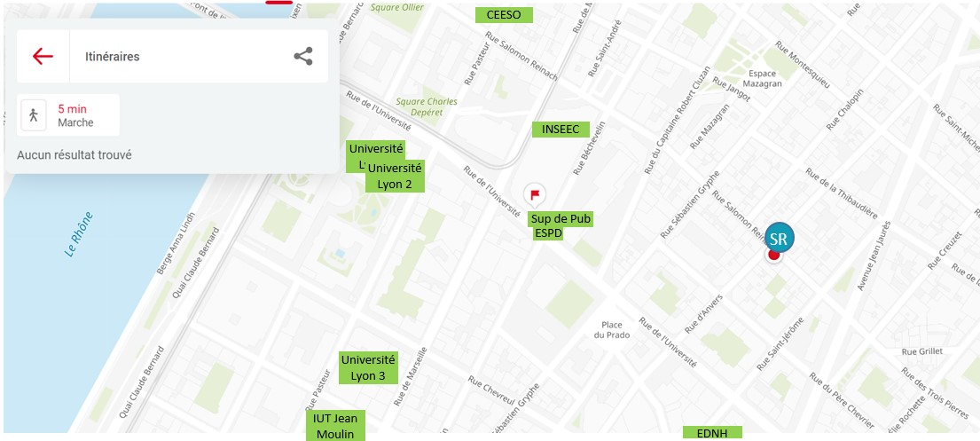Image resolution: width=980 pixels, height=441 pixels.
Task: Share the itinerary via share icon
Action: pos(303,56)
